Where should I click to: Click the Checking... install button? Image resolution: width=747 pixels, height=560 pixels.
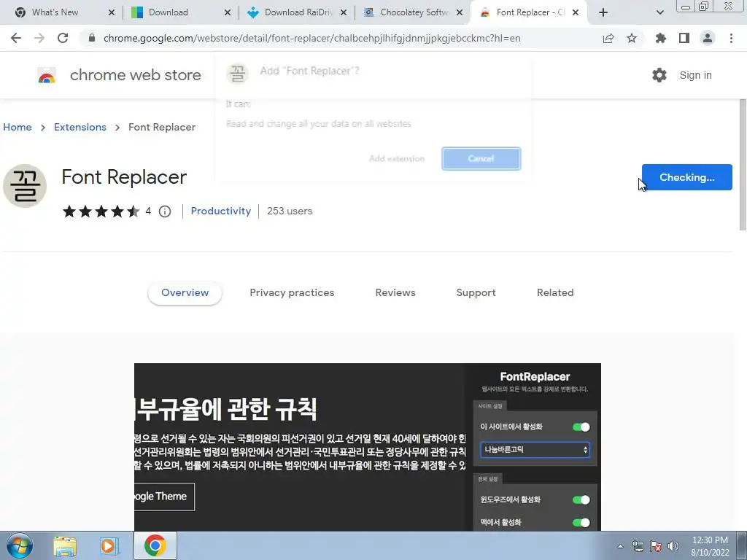pos(687,177)
